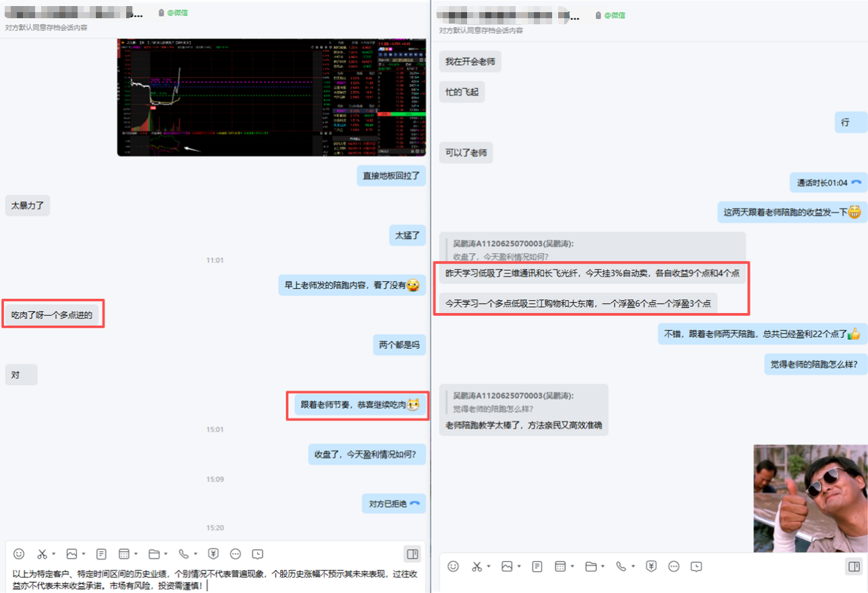The image size is (868, 593).
Task: Toggle the side panel in the empty-input chat
Action: [x=852, y=566]
